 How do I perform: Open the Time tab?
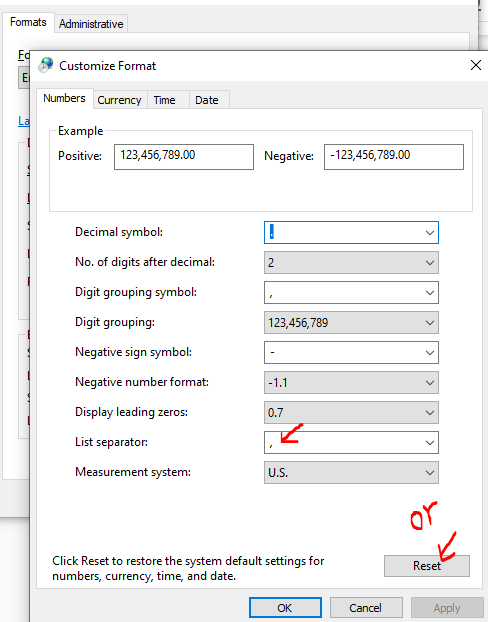165,100
